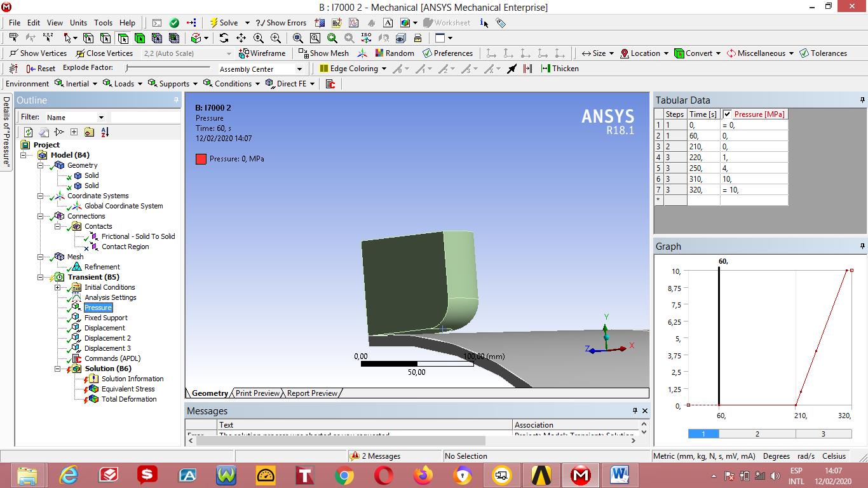The height and width of the screenshot is (488, 868).
Task: Click the Show Mesh icon
Action: tap(323, 53)
